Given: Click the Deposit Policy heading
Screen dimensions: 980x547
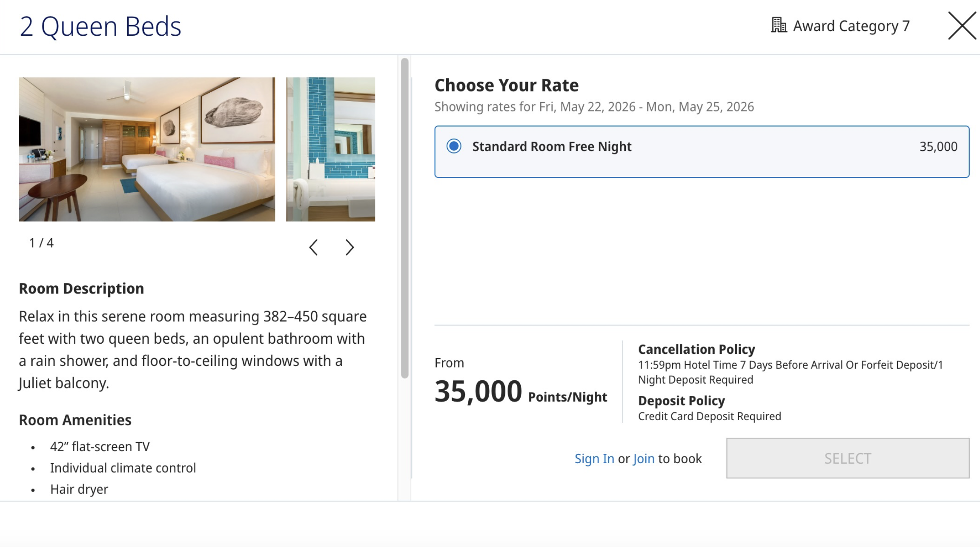Looking at the screenshot, I should coord(681,401).
